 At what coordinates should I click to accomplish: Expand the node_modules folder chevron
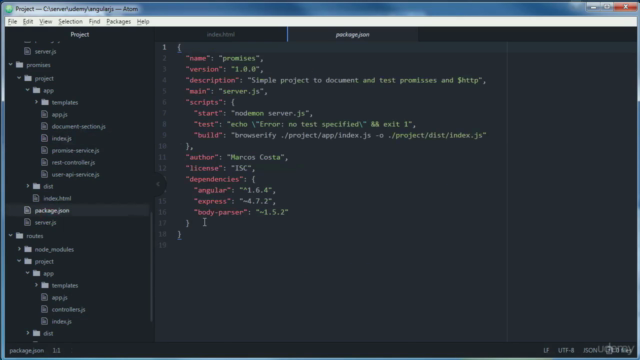[x=19, y=249]
